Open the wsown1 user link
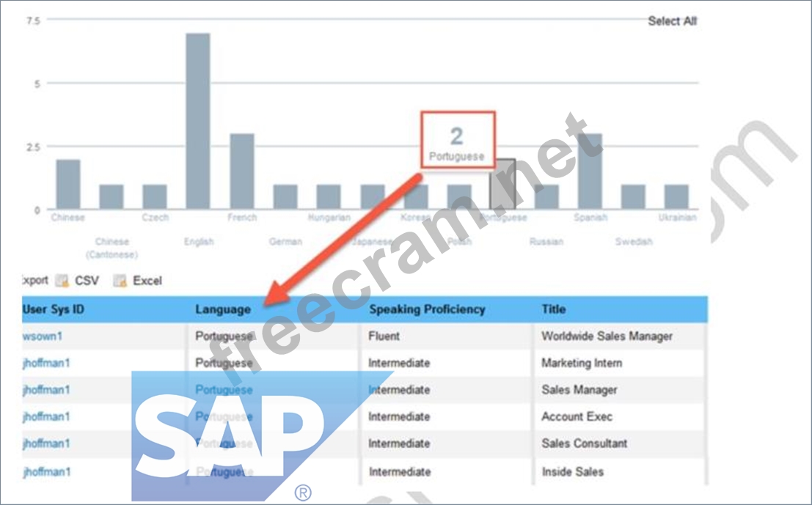The height and width of the screenshot is (505, 812). [x=43, y=336]
